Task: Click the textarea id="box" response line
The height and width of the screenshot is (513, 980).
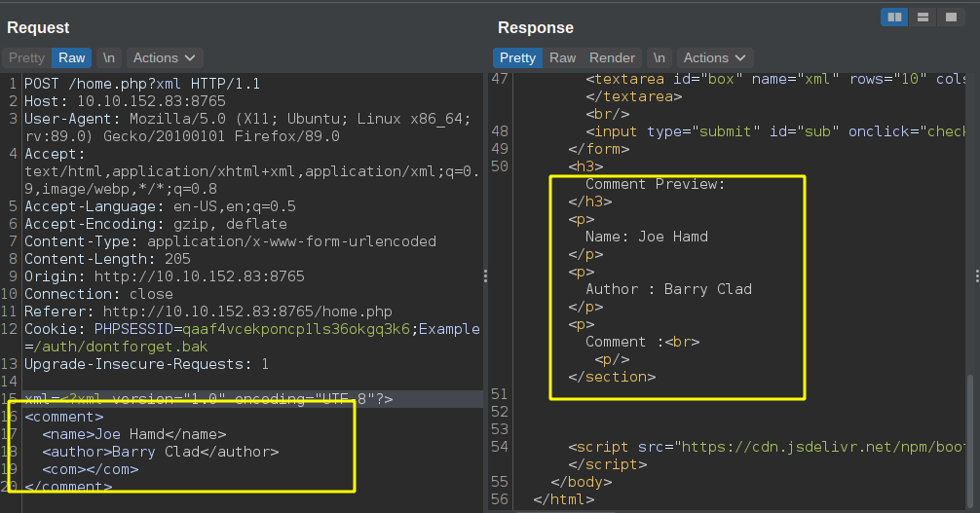Action: [x=775, y=79]
